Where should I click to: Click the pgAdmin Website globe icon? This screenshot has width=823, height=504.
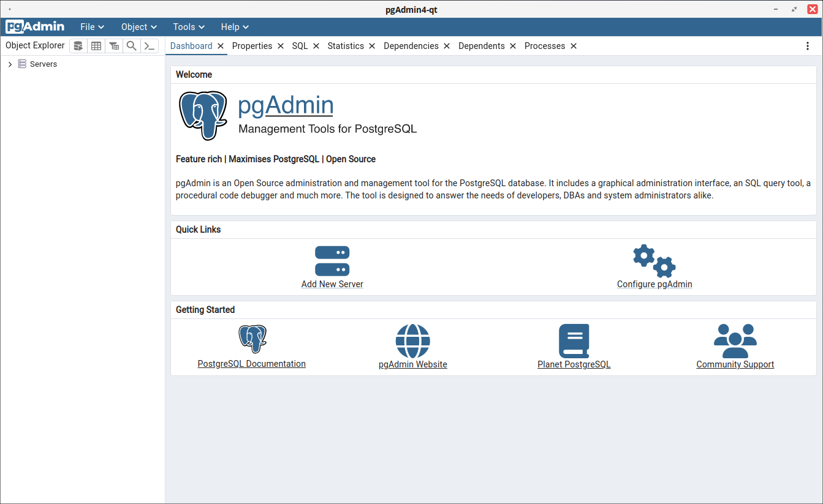[x=413, y=341]
